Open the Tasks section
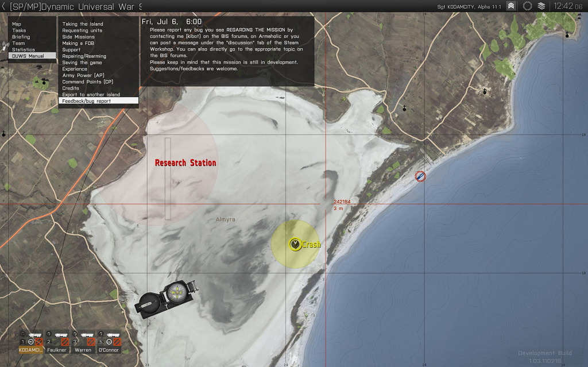This screenshot has height=367, width=588. click(x=19, y=30)
